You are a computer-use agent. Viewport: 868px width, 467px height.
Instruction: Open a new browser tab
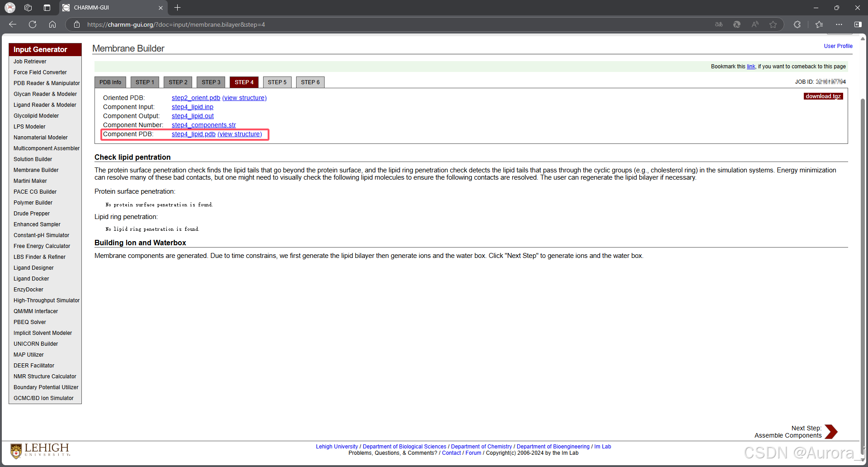[x=177, y=8]
